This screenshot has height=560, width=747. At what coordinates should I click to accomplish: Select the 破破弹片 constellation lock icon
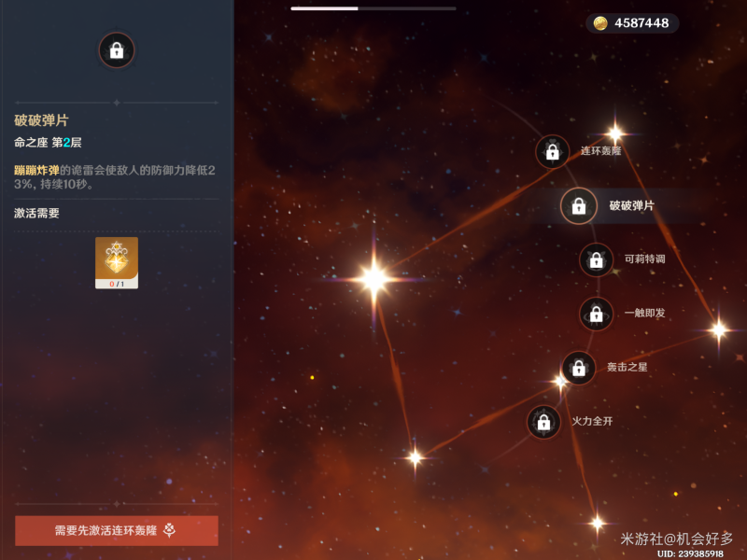pos(578,205)
